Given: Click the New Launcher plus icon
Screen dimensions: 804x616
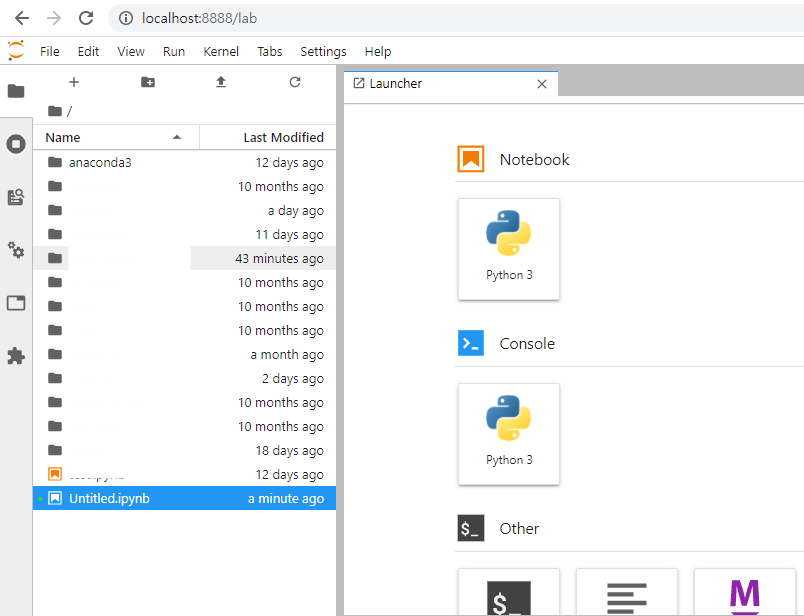Looking at the screenshot, I should coord(74,82).
